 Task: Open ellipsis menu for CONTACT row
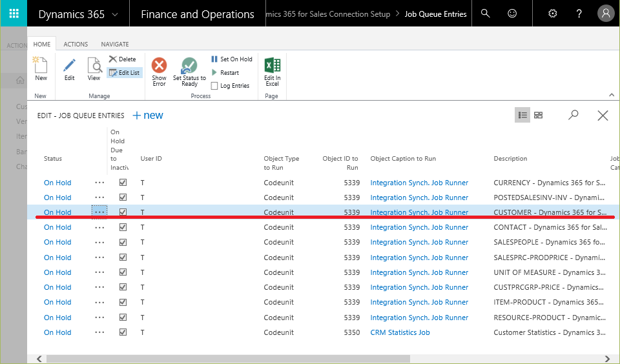[x=99, y=227]
